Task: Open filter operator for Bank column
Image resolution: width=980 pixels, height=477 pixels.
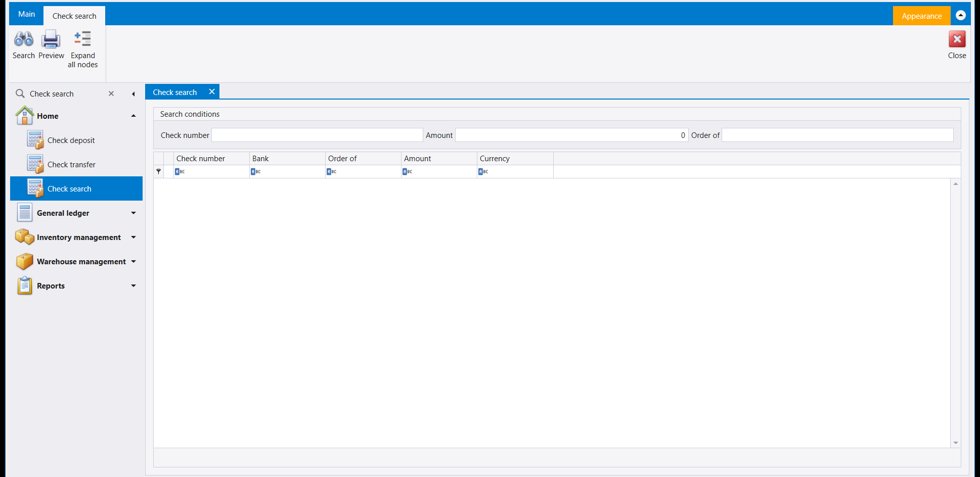Action: tap(255, 171)
